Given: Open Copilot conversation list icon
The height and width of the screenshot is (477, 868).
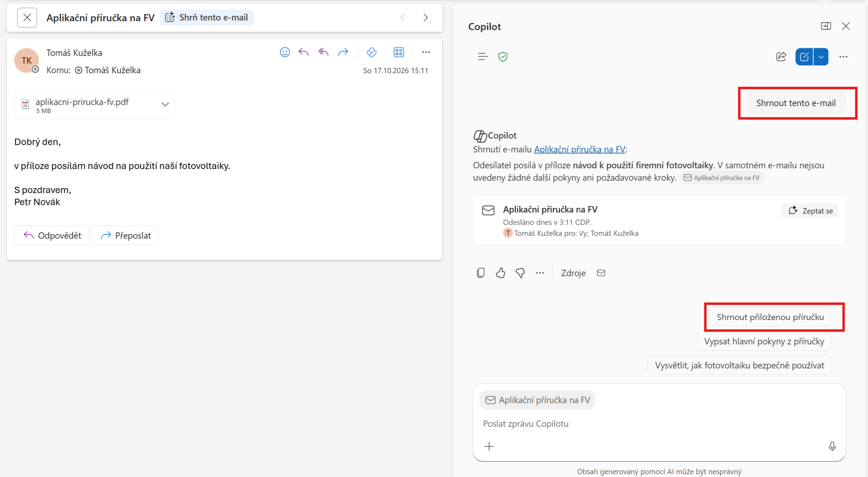Looking at the screenshot, I should (483, 57).
